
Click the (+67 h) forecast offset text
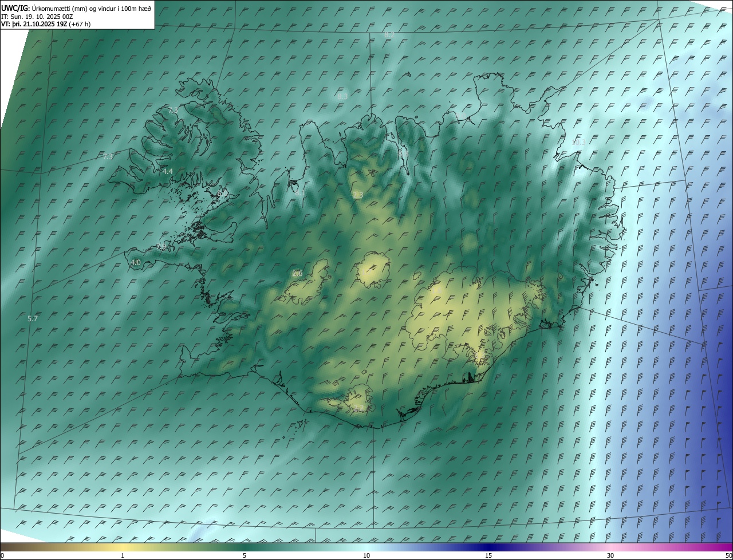coord(79,24)
